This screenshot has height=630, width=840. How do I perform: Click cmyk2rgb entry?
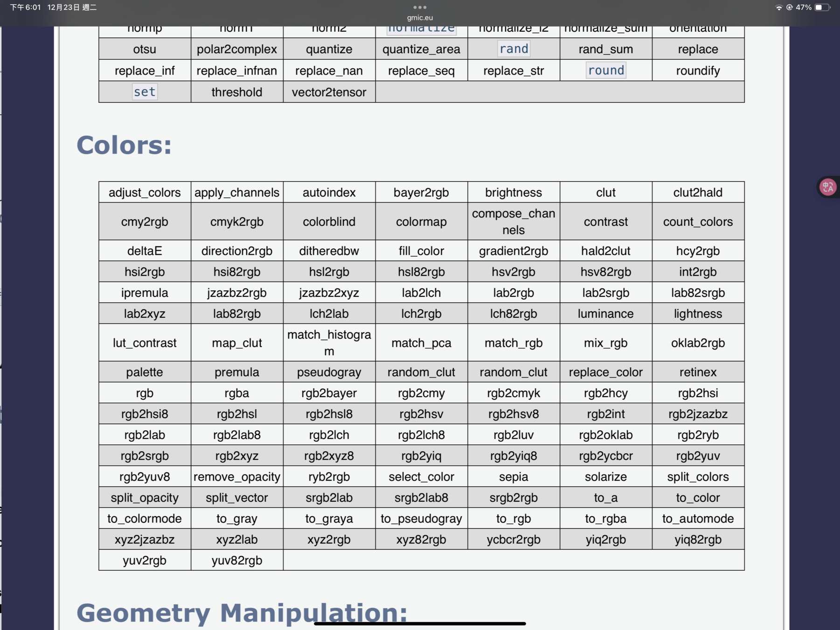[237, 222]
